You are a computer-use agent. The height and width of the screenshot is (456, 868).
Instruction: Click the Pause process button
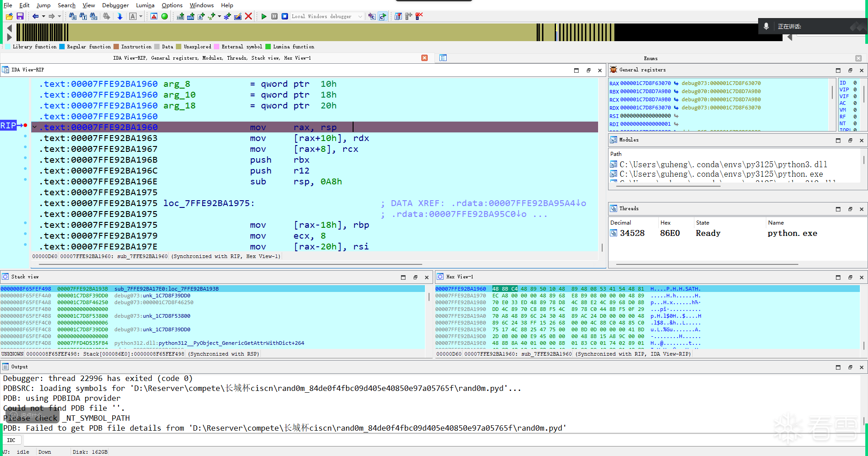pos(274,16)
